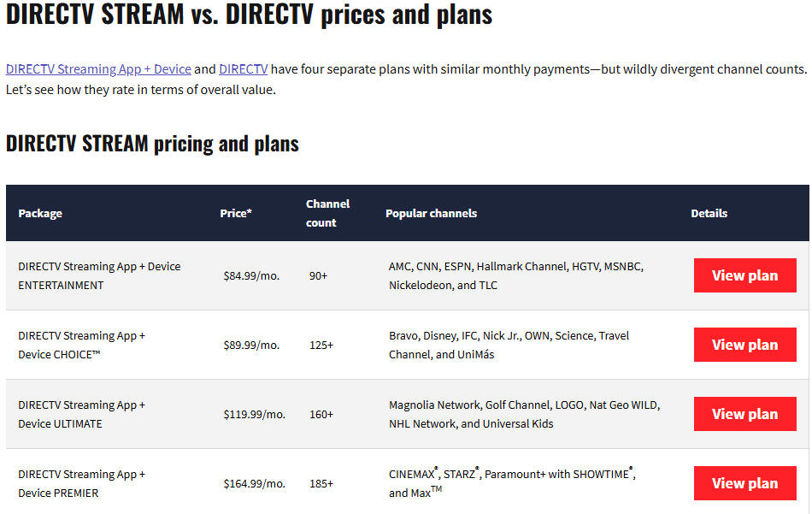Click View plan for PREMIER package
The width and height of the screenshot is (812, 514).
pos(744,483)
